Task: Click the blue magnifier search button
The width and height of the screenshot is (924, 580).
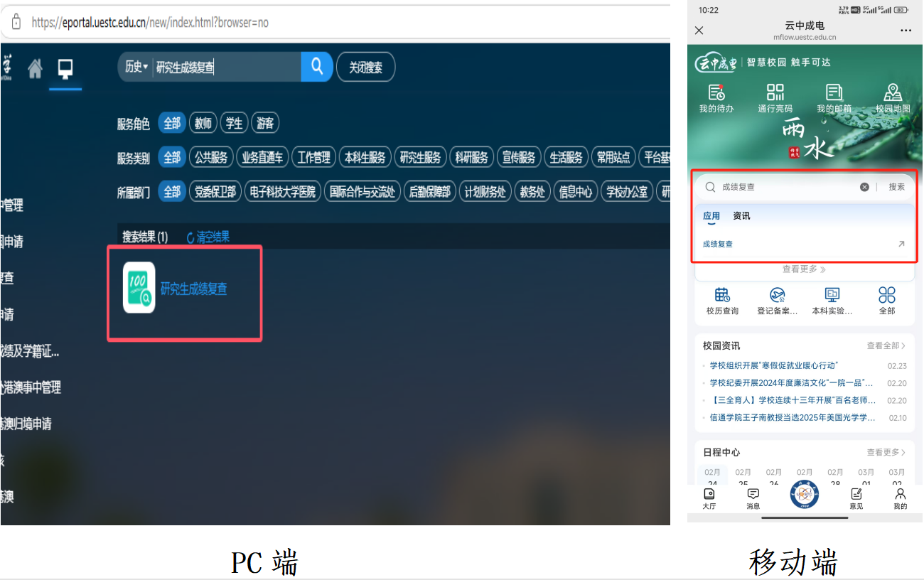Action: click(x=316, y=67)
